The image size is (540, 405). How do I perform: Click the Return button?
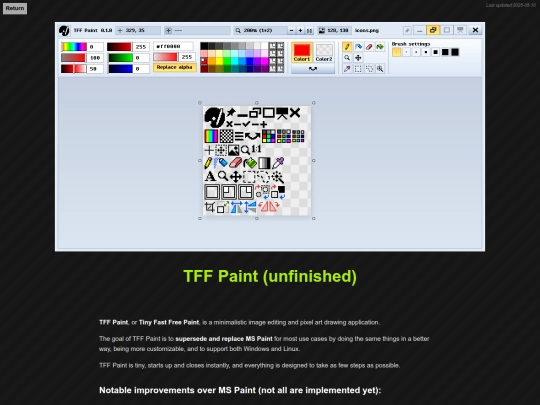(x=15, y=8)
